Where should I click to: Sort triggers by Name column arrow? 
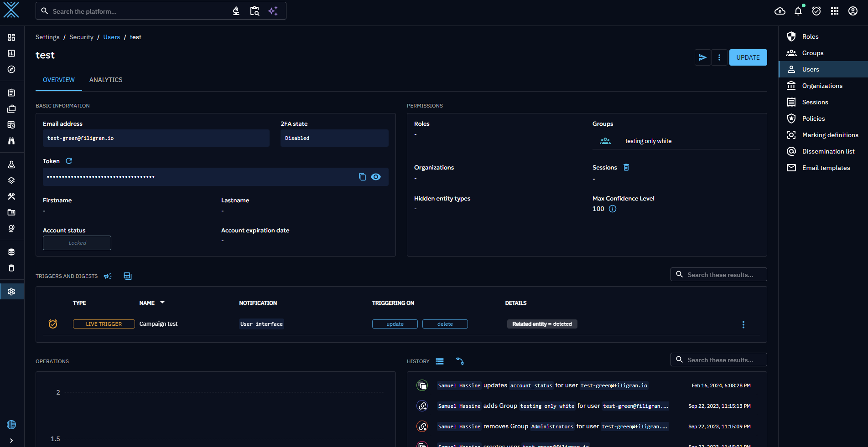[162, 303]
